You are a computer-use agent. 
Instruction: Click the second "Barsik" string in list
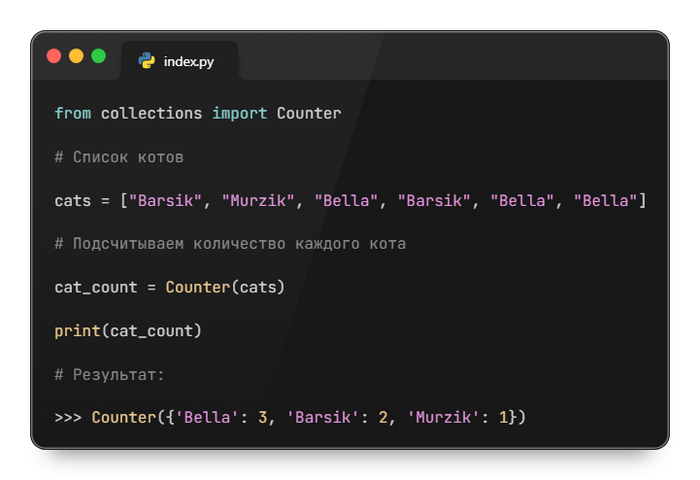(434, 200)
